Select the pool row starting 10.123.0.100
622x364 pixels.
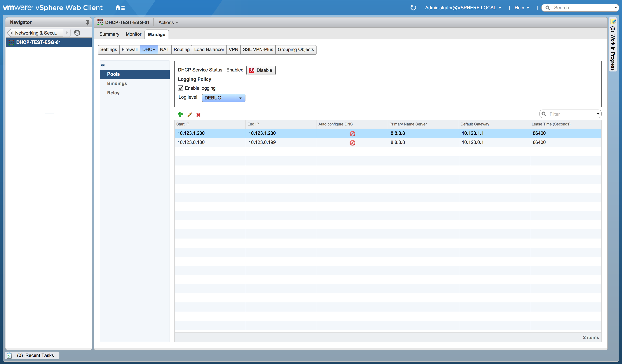pos(388,143)
